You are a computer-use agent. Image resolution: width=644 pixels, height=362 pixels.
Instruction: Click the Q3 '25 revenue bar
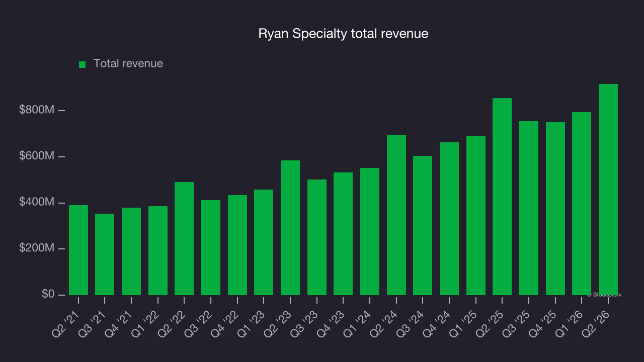pos(529,208)
